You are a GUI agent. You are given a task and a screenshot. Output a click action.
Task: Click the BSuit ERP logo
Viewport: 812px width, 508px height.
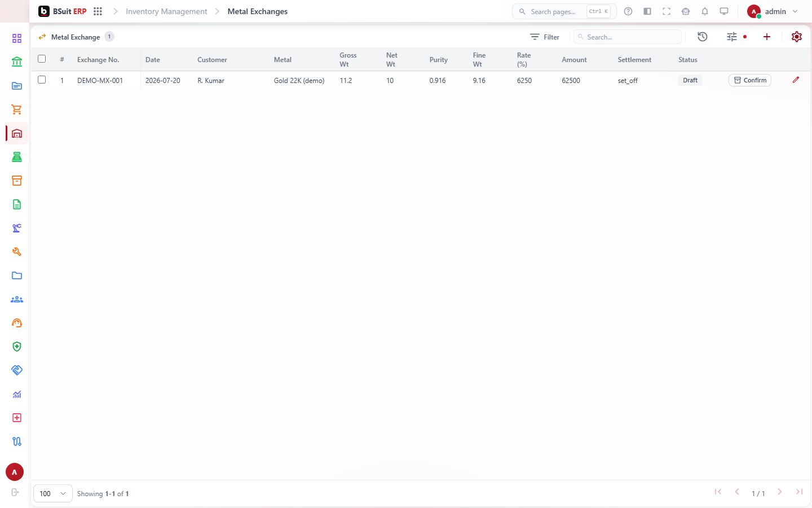pyautogui.click(x=63, y=11)
